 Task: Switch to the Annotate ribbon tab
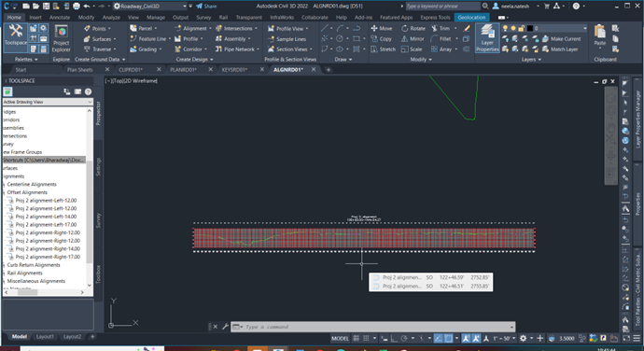(60, 17)
